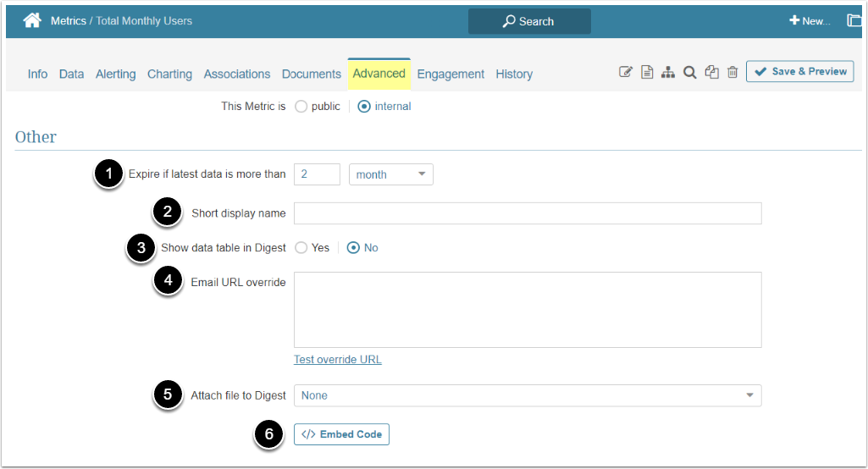Switch to the Alerting tab
This screenshot has height=469, width=868.
(116, 74)
